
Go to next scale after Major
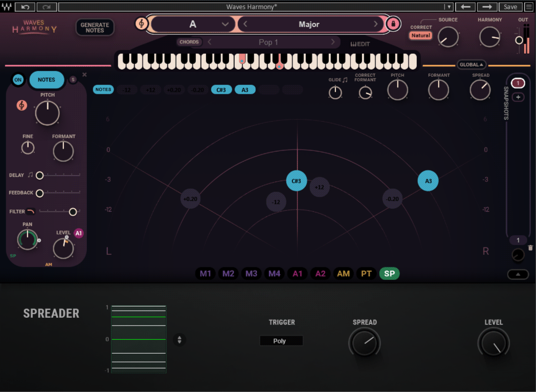pos(375,24)
